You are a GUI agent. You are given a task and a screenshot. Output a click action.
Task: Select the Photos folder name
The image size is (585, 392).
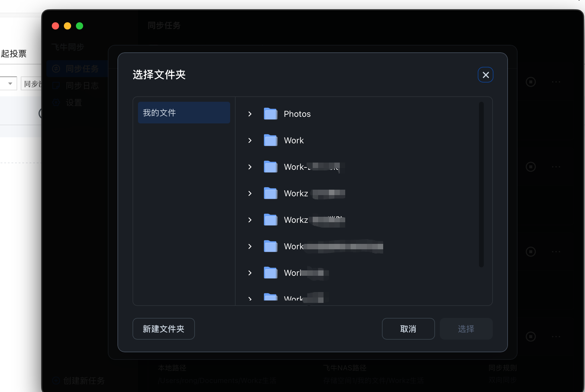click(297, 114)
